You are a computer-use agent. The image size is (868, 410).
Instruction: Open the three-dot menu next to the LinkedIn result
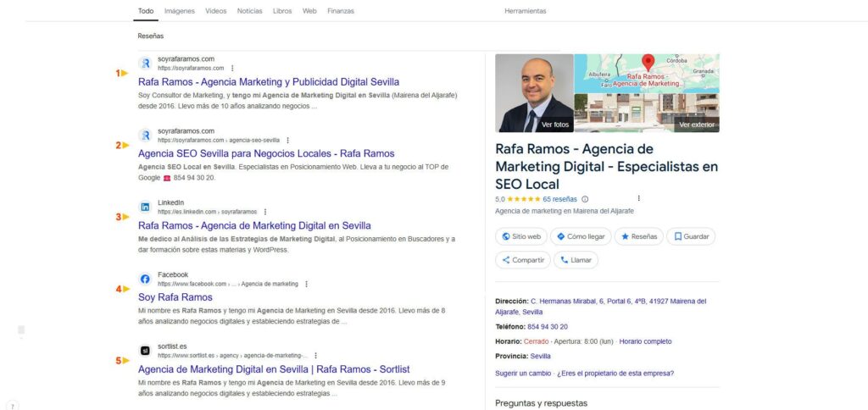pyautogui.click(x=265, y=212)
